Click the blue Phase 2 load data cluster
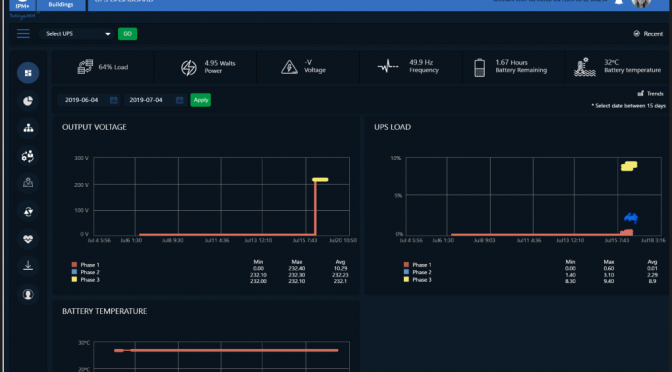 click(x=631, y=218)
